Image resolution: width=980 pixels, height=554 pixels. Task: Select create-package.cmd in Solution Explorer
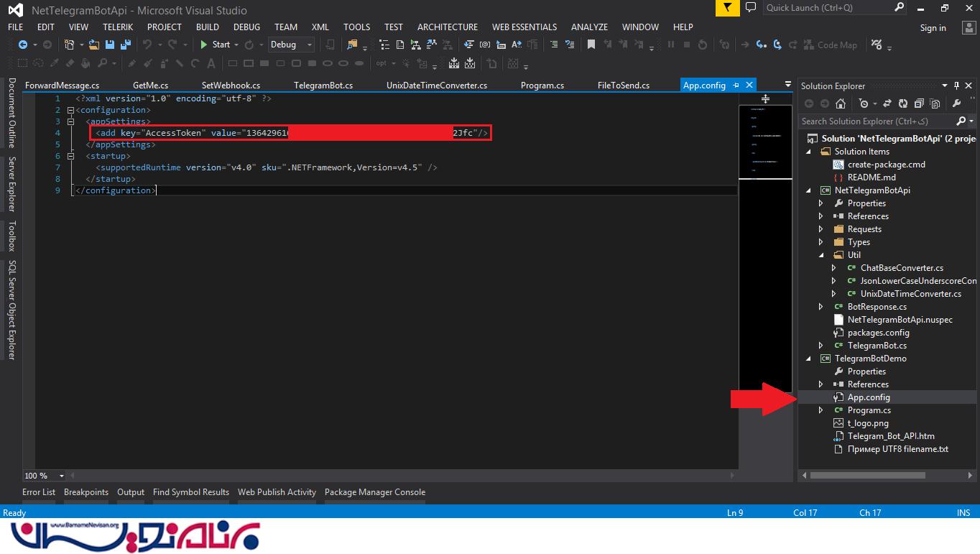click(887, 165)
